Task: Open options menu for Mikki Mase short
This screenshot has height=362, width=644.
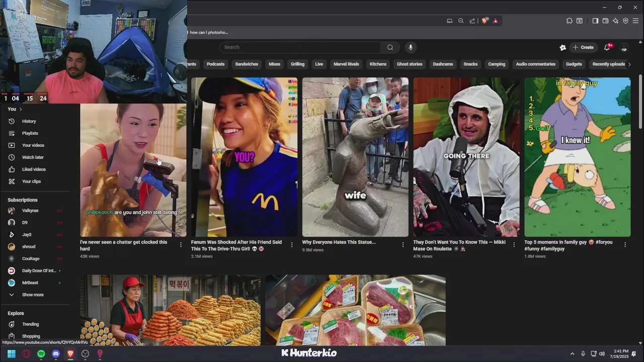Action: click(514, 245)
